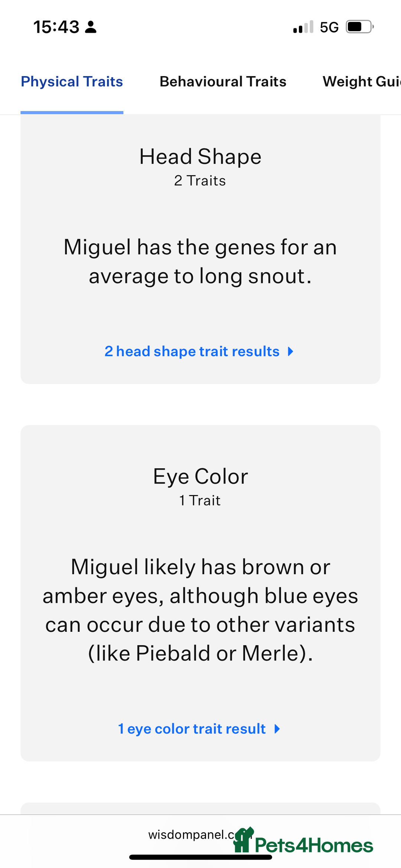Expand arrow next to head shape results
The image size is (401, 868).
(x=291, y=351)
